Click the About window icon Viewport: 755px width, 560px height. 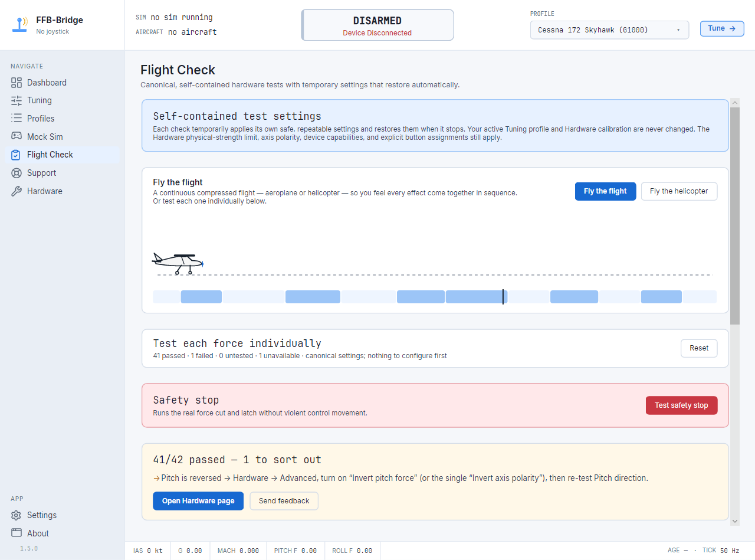tap(17, 533)
